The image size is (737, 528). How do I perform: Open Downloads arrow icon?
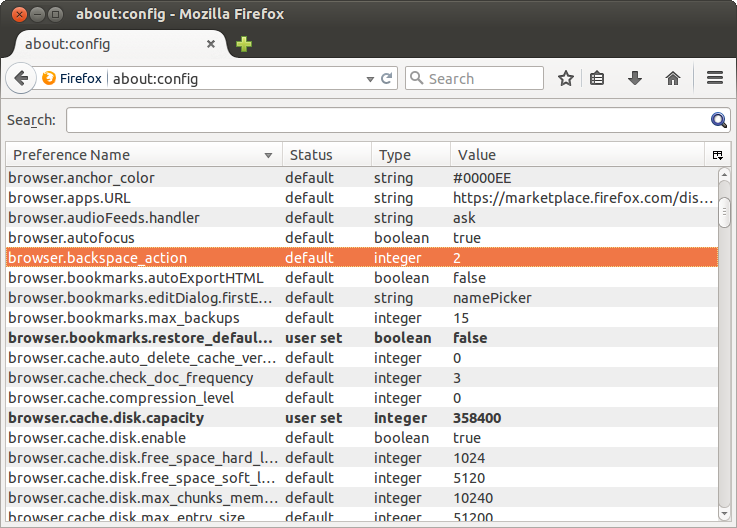pyautogui.click(x=635, y=78)
